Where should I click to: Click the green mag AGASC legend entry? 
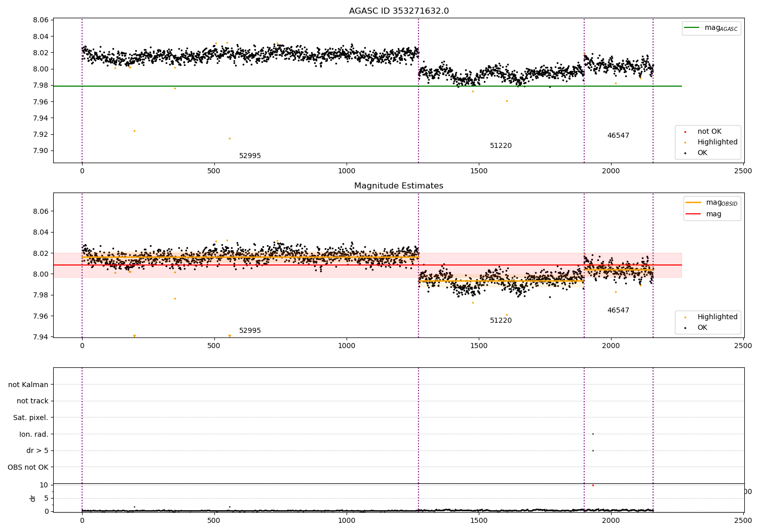(x=711, y=28)
